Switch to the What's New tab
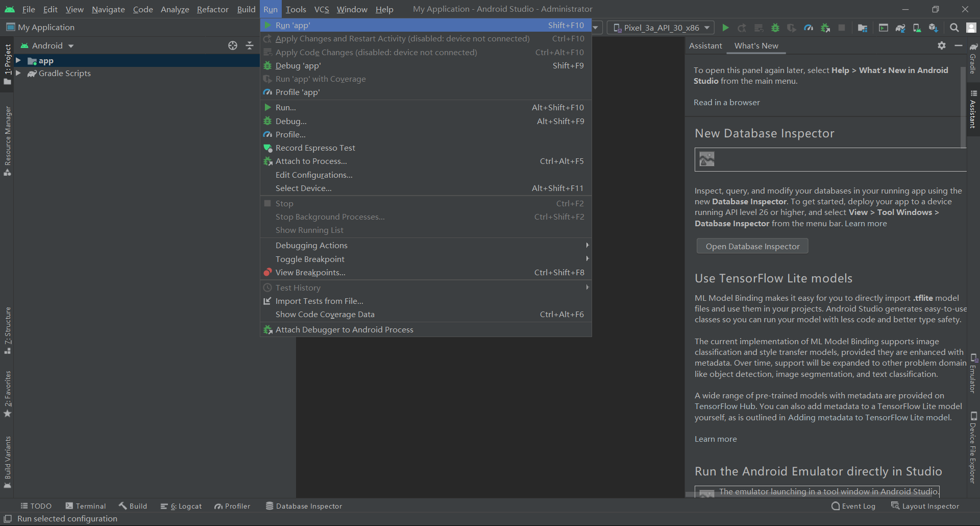The height and width of the screenshot is (526, 980). pyautogui.click(x=756, y=45)
